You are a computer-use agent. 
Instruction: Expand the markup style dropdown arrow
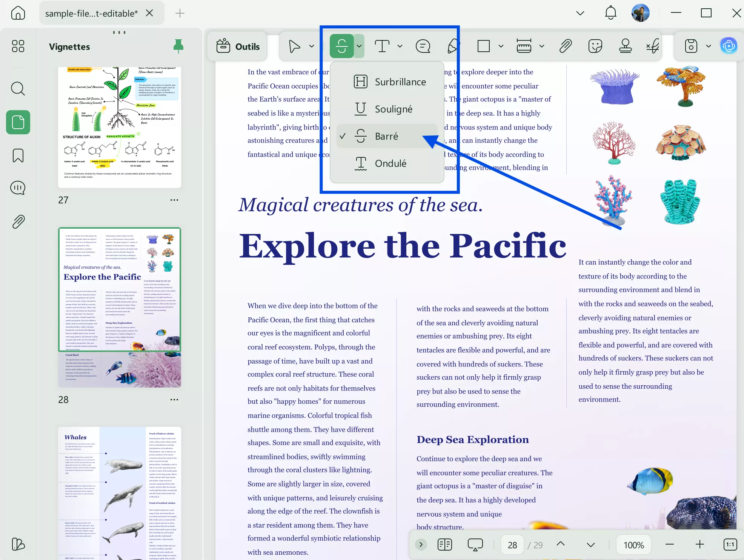pos(359,46)
